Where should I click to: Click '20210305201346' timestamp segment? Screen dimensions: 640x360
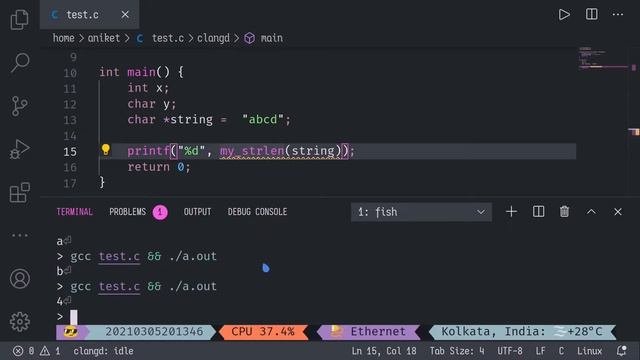(x=154, y=331)
